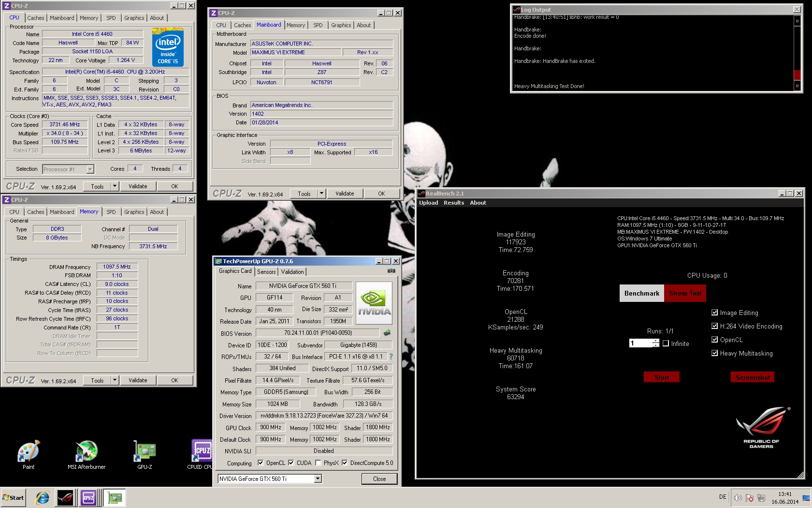This screenshot has width=812, height=508.
Task: Click show desktop icon next to clock
Action: tap(806, 498)
